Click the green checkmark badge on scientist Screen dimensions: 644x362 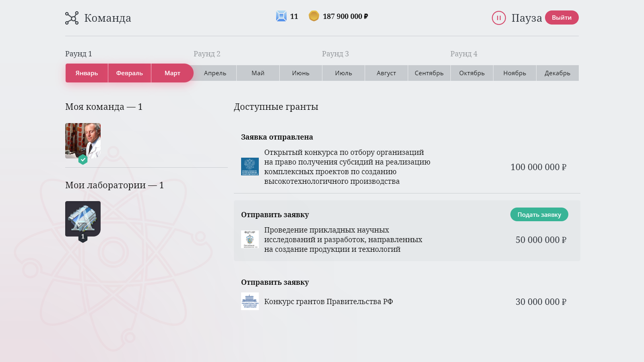coord(83,160)
